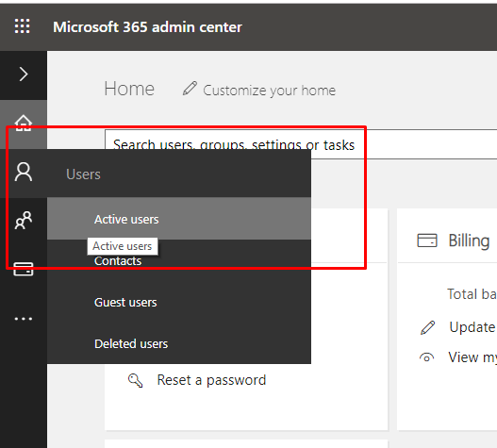Expand the navigation pane chevron

pos(24,75)
